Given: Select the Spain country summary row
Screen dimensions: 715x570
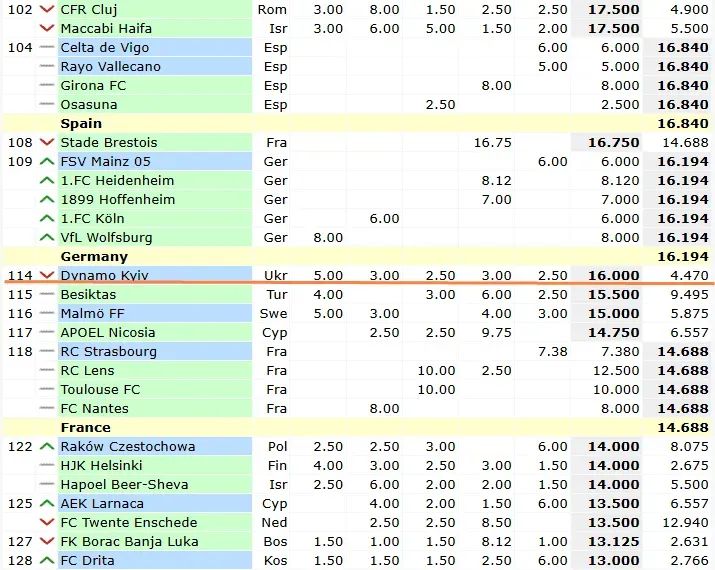Looking at the screenshot, I should point(82,123).
